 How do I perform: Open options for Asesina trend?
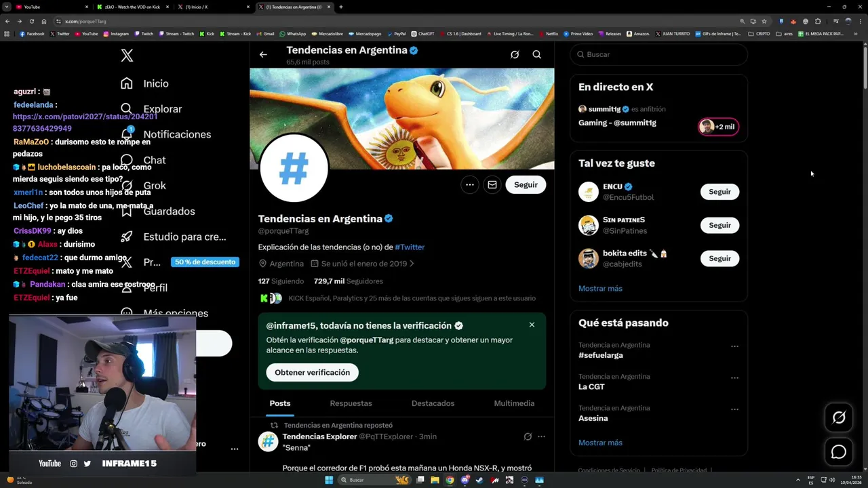734,409
